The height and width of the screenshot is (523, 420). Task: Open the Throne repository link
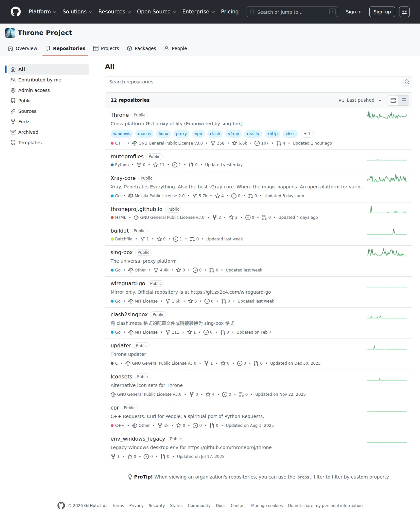[x=120, y=115]
